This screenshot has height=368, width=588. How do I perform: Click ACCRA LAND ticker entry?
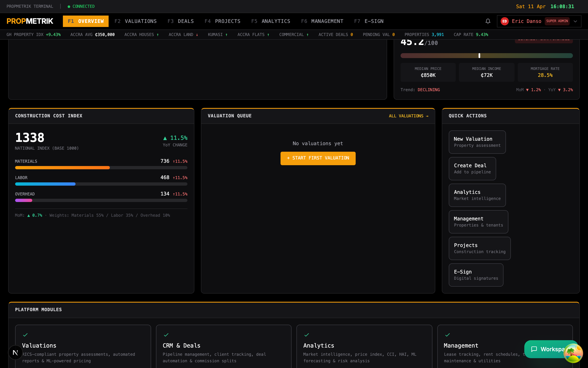pyautogui.click(x=183, y=35)
